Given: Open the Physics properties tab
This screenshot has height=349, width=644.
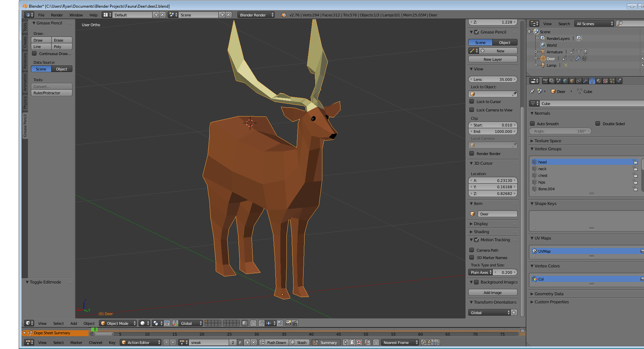Looking at the screenshot, I should coord(619,81).
